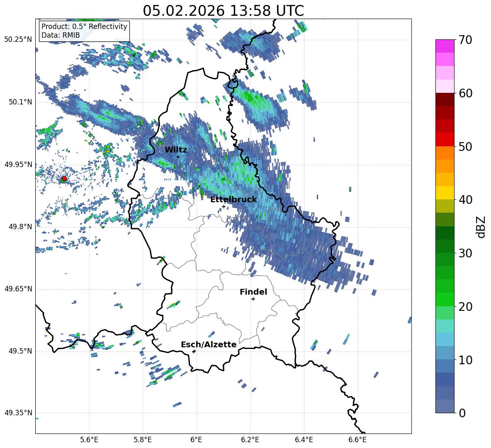Click the Findel location label
The image size is (491, 448).
253,292
